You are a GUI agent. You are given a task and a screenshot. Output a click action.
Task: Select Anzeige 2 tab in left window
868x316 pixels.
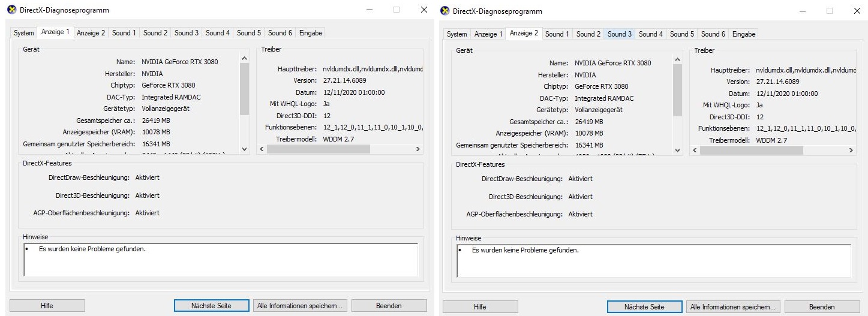point(91,33)
